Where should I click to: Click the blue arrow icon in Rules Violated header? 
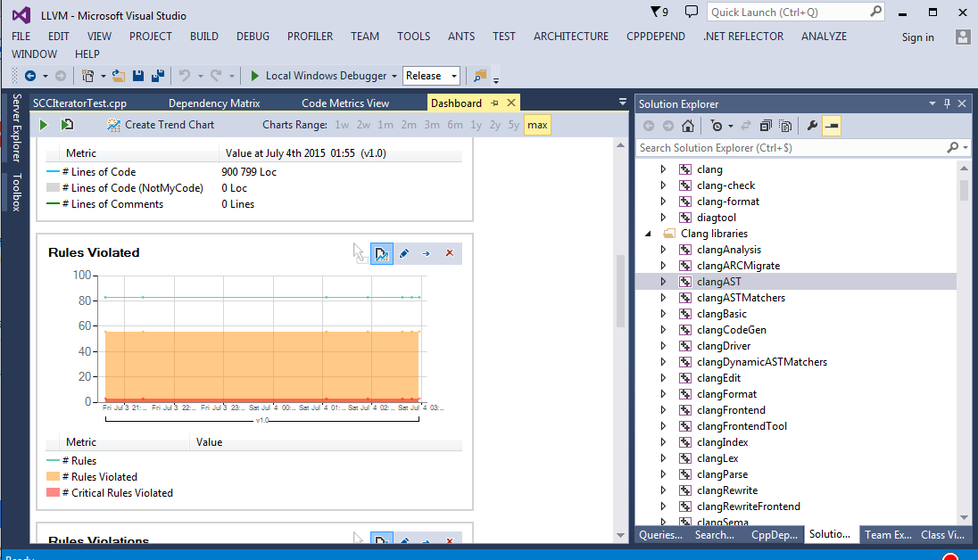pyautogui.click(x=426, y=253)
